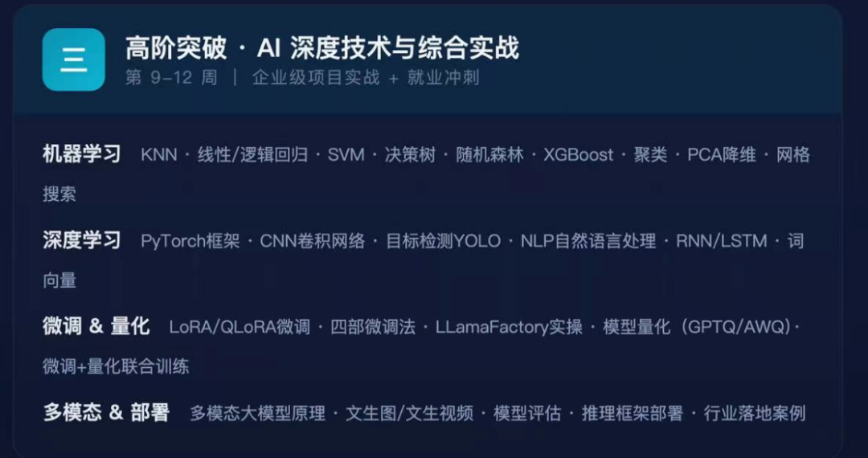Viewport: 868px width, 458px height.
Task: Click the 行业落地案例 topic
Action: pos(755,413)
